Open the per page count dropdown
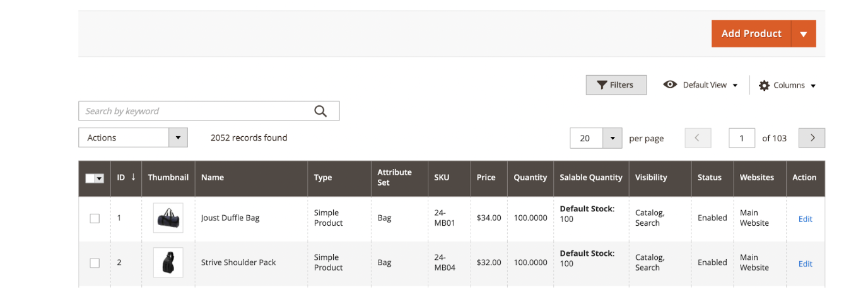 pos(612,138)
